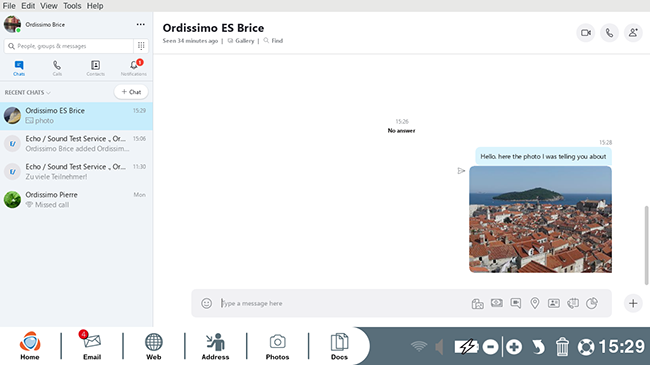Screen dimensions: 650x365
Task: Open the three-dots More menu by profile
Action: tap(141, 24)
